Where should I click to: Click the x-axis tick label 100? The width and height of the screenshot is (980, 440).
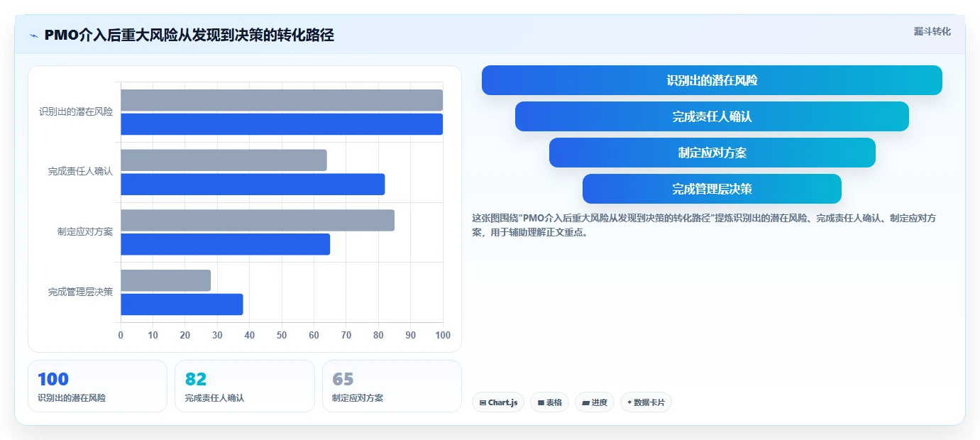(x=442, y=335)
